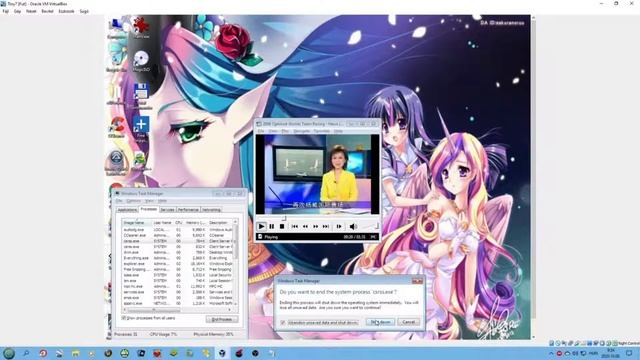Sort by the Image Name column
This screenshot has width=640, height=360.
point(136,223)
